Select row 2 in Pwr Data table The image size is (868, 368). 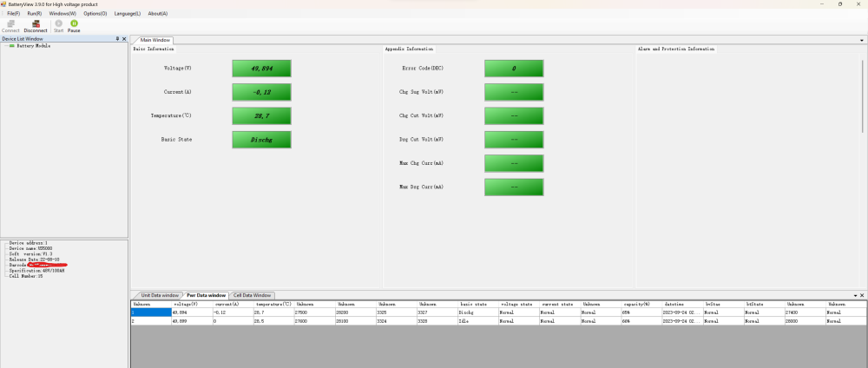(x=498, y=320)
